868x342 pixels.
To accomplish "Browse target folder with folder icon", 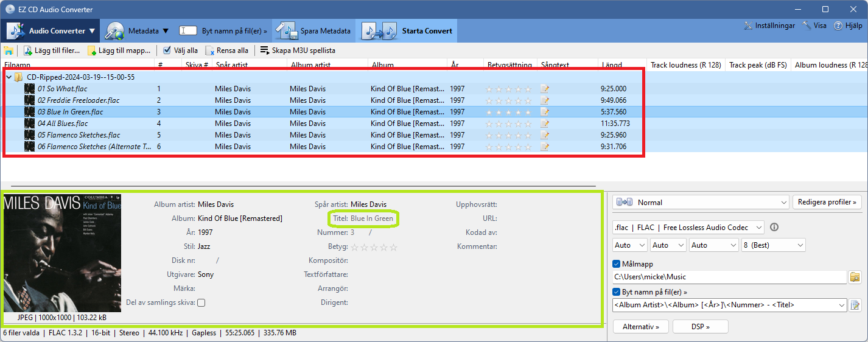I will pyautogui.click(x=855, y=277).
